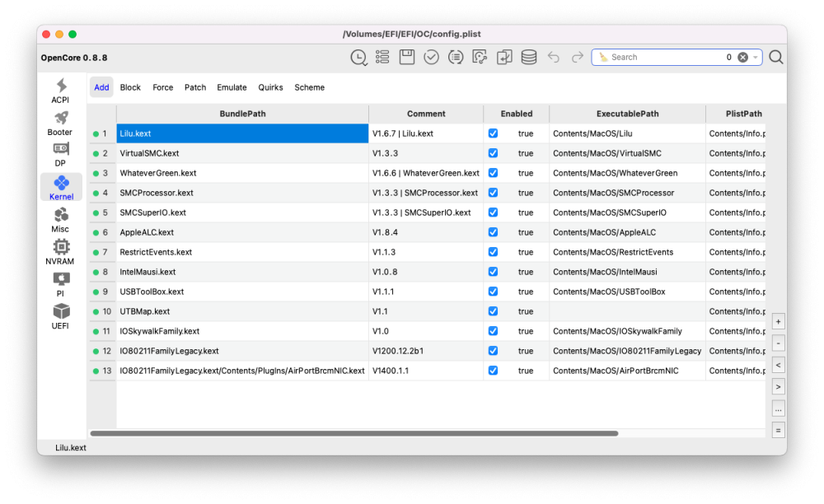Click the Enabled column header
The image size is (824, 504).
pyautogui.click(x=517, y=114)
